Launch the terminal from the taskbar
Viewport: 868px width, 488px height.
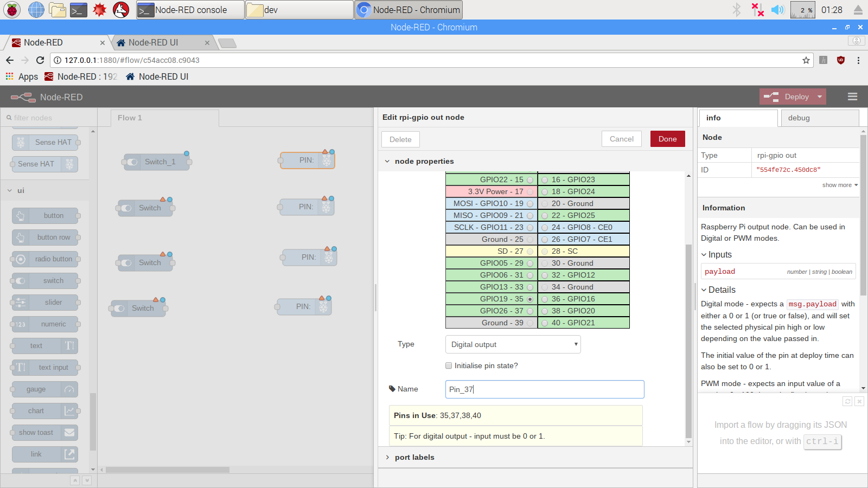tap(79, 10)
